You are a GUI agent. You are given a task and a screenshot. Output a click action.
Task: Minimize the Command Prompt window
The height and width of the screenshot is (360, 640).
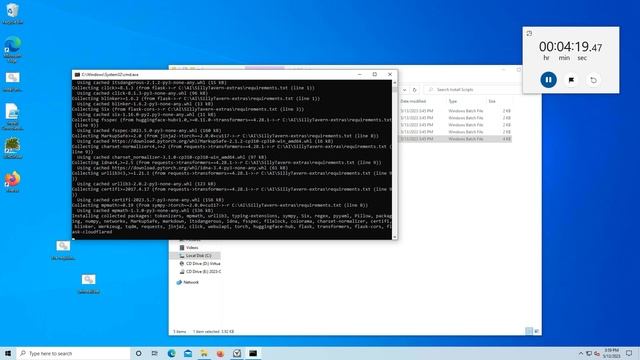360,74
